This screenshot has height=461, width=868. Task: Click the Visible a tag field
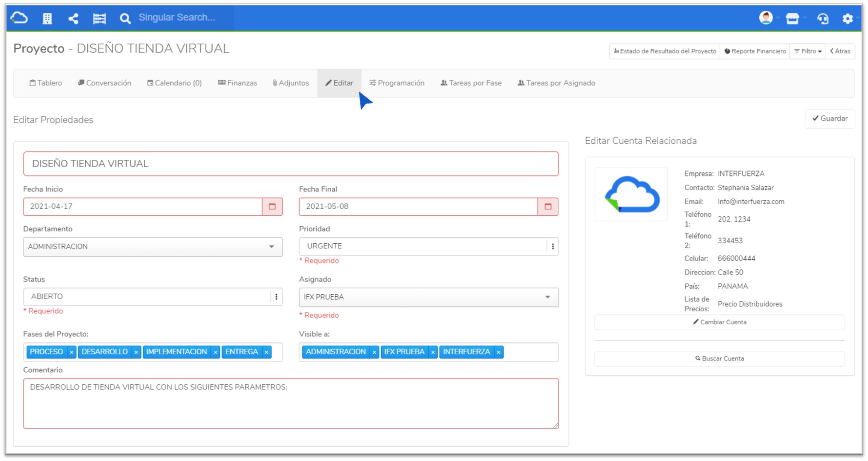point(428,352)
